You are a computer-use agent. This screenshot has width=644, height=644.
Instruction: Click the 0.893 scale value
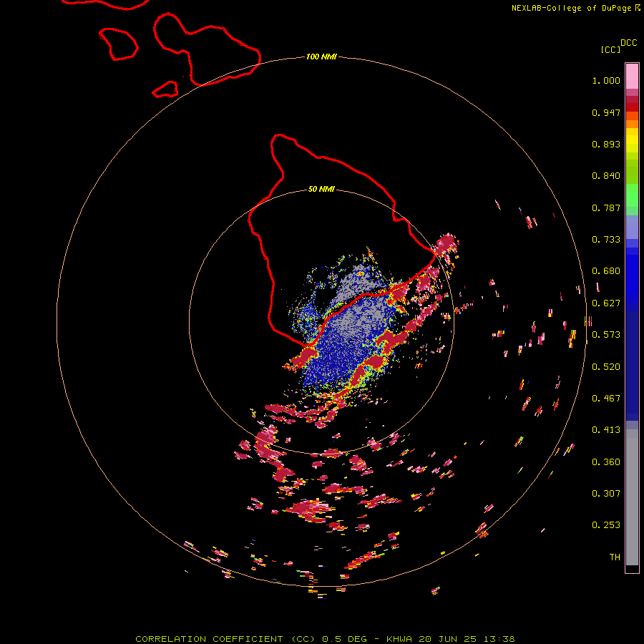pos(606,144)
